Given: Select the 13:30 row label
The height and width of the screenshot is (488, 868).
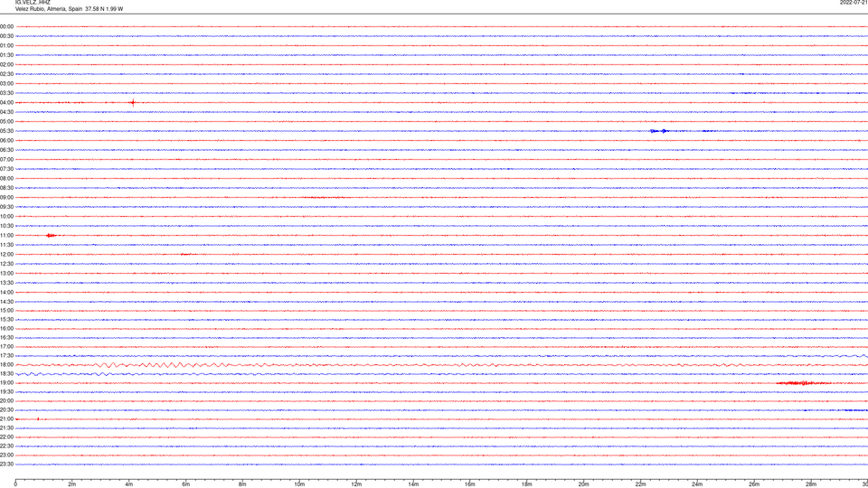Looking at the screenshot, I should click(6, 283).
